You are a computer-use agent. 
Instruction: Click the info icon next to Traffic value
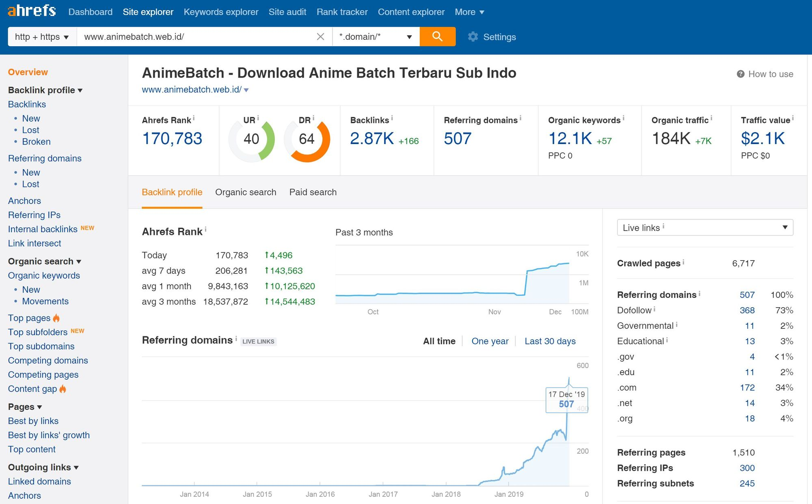[793, 118]
